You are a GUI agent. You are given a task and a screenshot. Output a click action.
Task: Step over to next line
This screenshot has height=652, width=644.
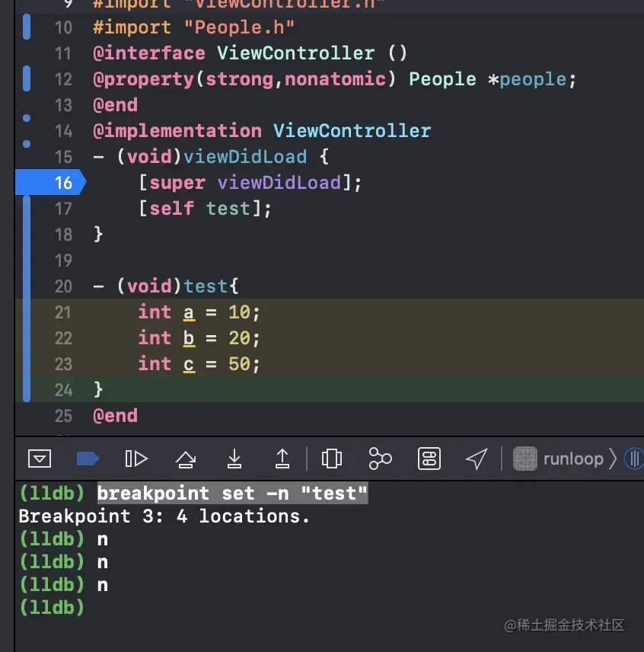pos(185,459)
